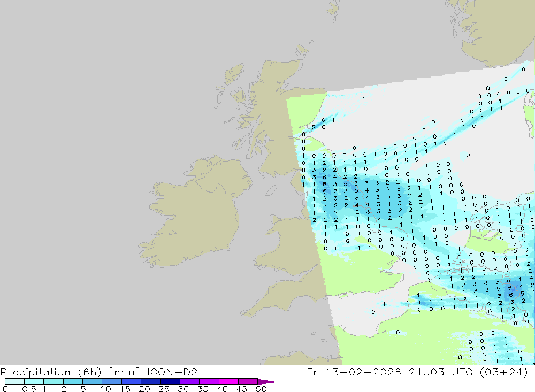Click the 45–50 mm legend color box

coord(248,381)
